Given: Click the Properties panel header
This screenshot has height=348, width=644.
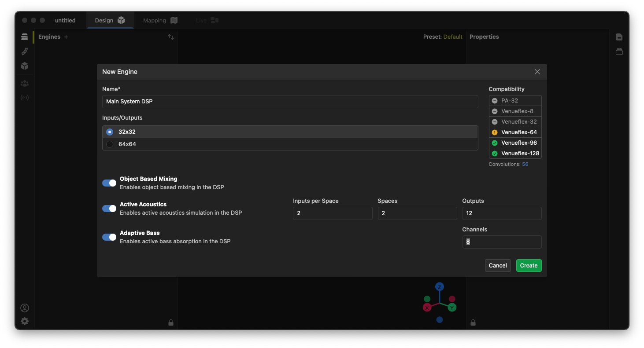Looking at the screenshot, I should click(x=484, y=37).
